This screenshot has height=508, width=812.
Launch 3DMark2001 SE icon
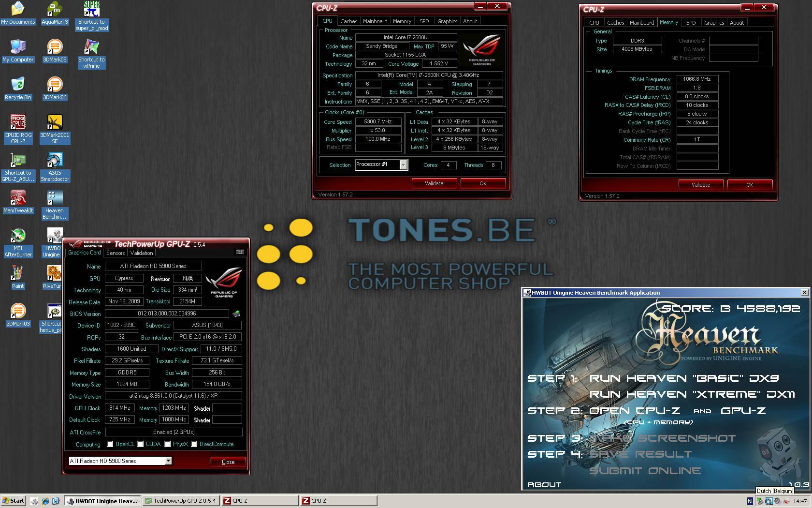tap(55, 129)
